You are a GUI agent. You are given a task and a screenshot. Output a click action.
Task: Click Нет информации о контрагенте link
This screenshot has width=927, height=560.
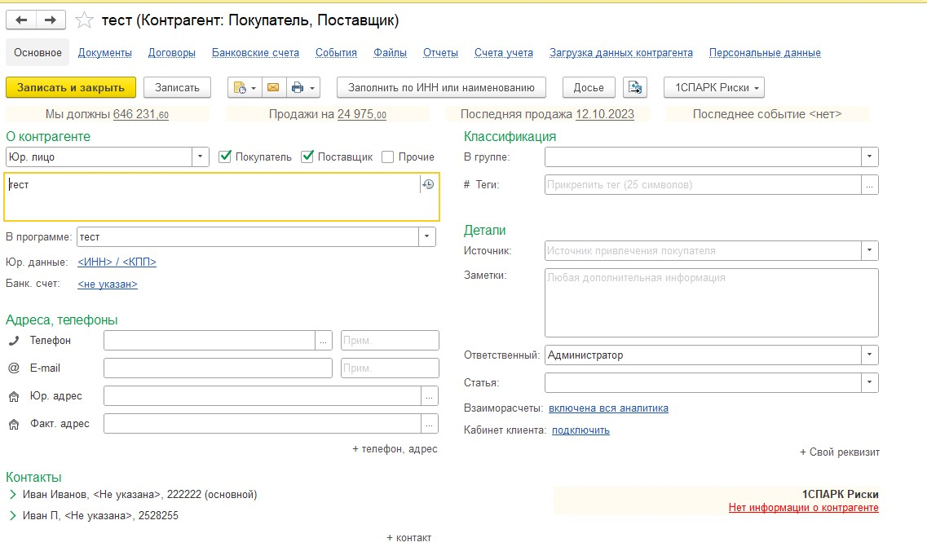pyautogui.click(x=803, y=507)
